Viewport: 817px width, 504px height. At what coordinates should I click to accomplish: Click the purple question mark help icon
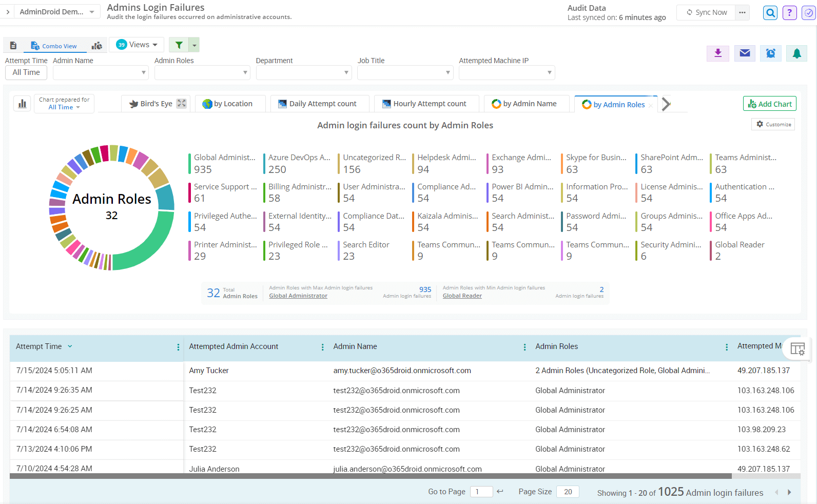coord(789,13)
